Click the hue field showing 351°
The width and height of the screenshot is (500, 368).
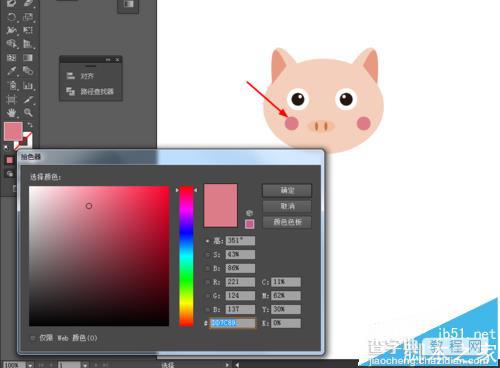click(240, 241)
